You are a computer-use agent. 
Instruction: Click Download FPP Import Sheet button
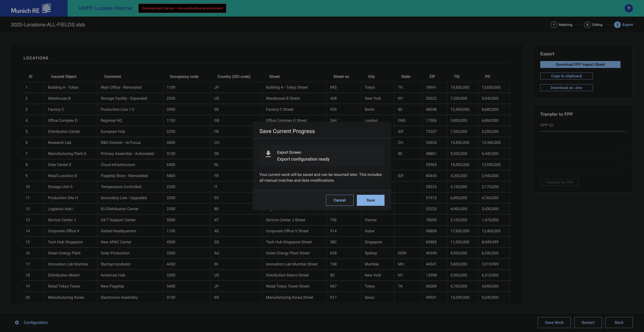(580, 64)
